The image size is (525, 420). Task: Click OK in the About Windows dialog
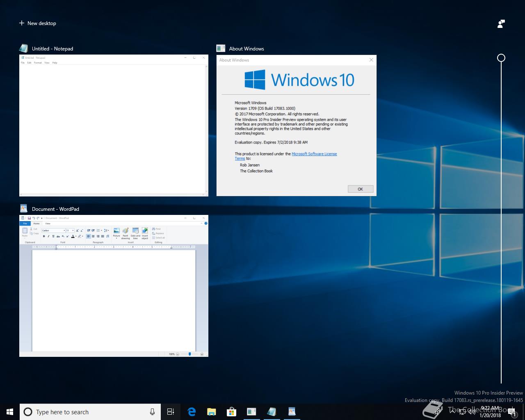[360, 189]
